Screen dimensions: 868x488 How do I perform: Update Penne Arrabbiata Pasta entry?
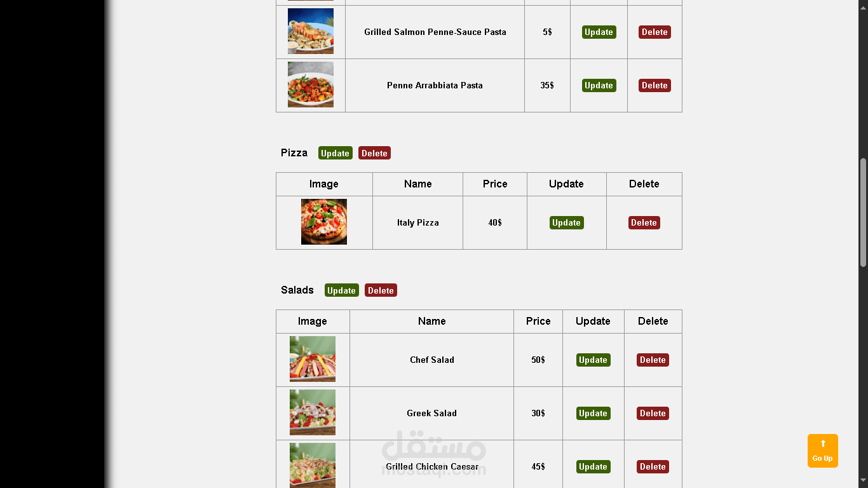click(x=599, y=85)
